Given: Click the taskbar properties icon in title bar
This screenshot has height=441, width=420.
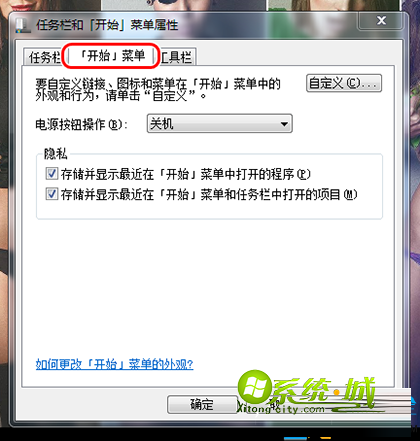Looking at the screenshot, I should pos(23,25).
